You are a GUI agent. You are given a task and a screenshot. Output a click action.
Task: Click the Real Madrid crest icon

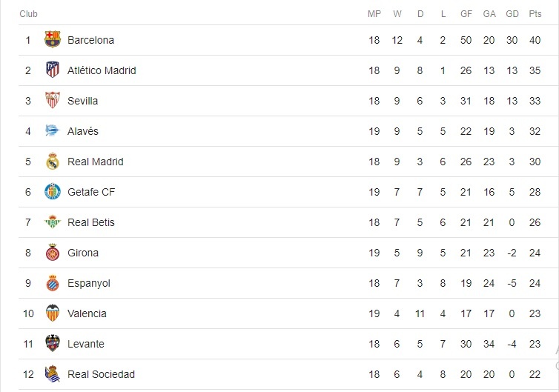52,162
